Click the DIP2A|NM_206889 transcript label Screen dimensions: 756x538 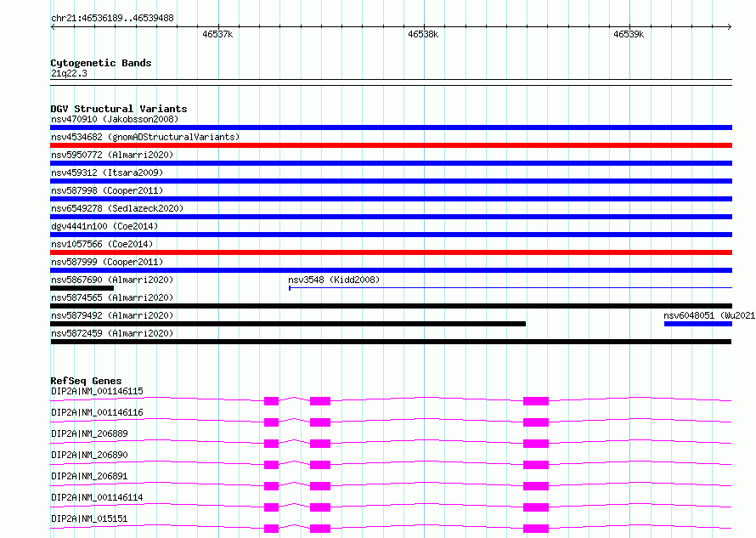(90, 433)
